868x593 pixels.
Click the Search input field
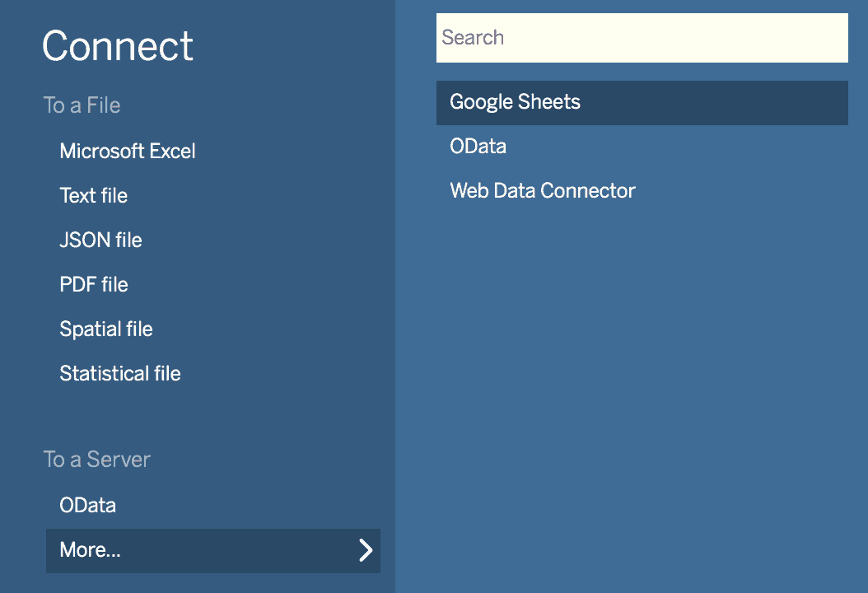tap(642, 38)
